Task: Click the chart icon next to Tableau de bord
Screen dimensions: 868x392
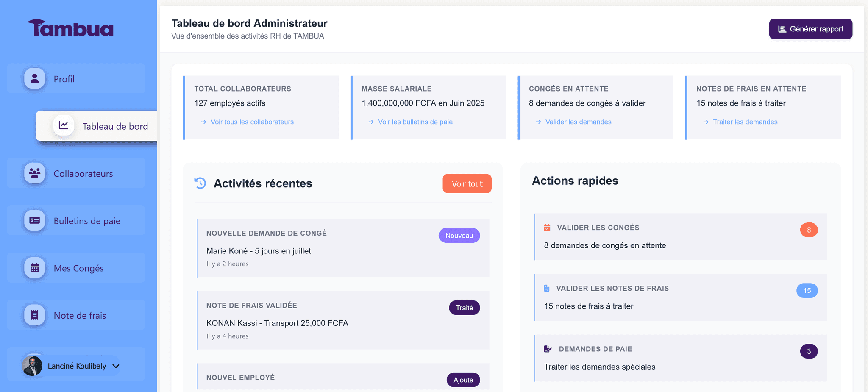Action: 64,125
